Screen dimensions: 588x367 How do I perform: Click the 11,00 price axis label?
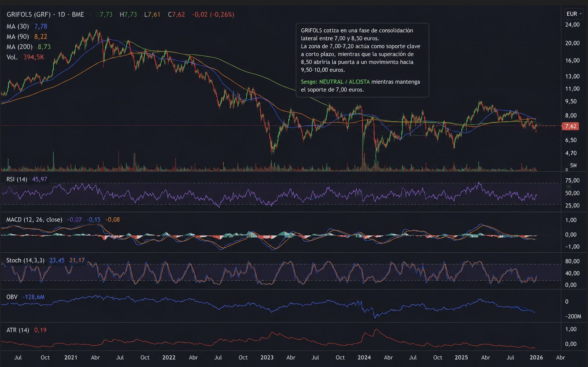(572, 89)
